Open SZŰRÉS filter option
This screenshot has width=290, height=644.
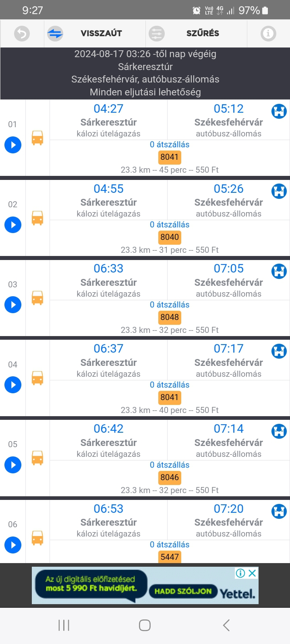[x=203, y=33]
